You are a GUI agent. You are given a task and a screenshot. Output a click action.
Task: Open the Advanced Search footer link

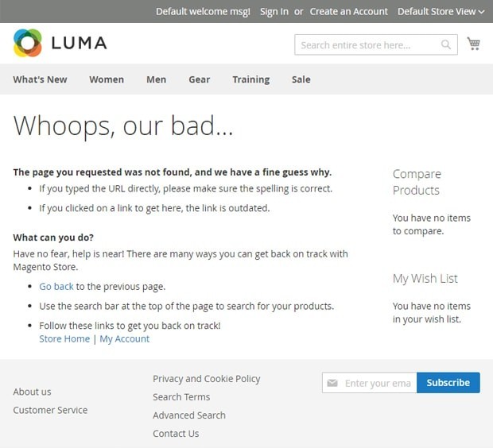click(x=189, y=415)
